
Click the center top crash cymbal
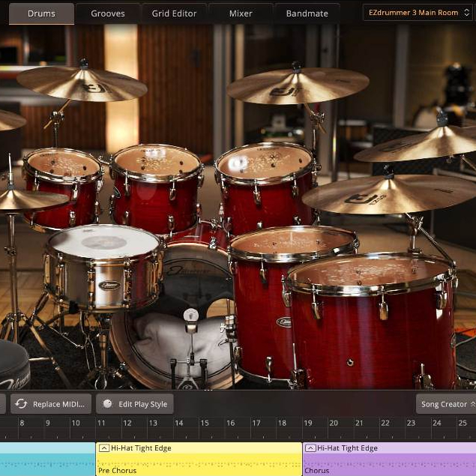coord(298,86)
